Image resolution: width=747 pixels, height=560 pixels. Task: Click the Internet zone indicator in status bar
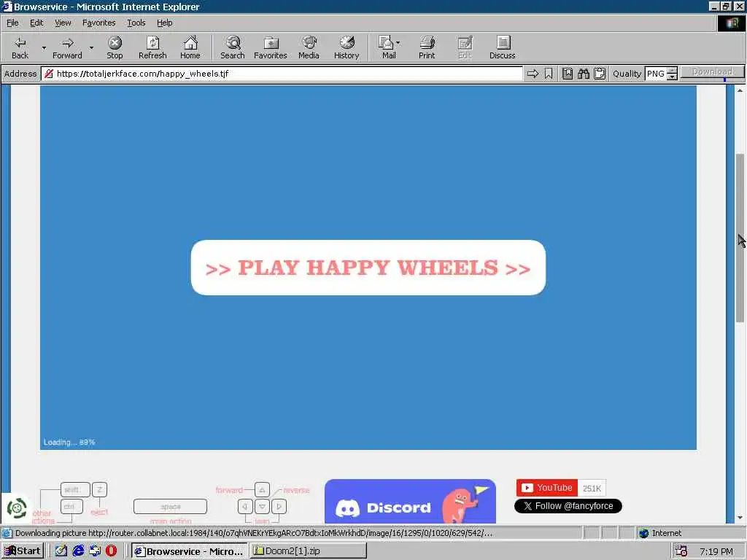660,533
